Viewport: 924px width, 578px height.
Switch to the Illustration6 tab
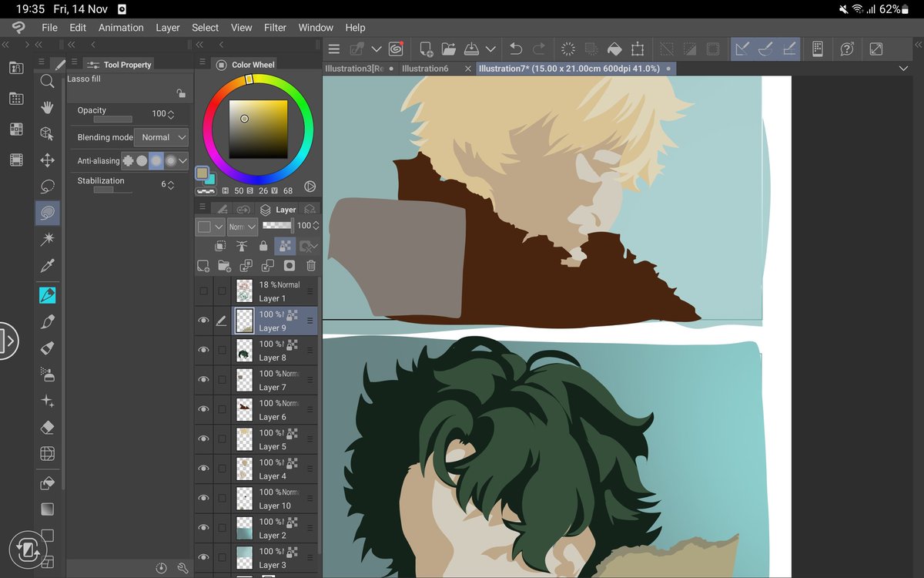(x=426, y=68)
